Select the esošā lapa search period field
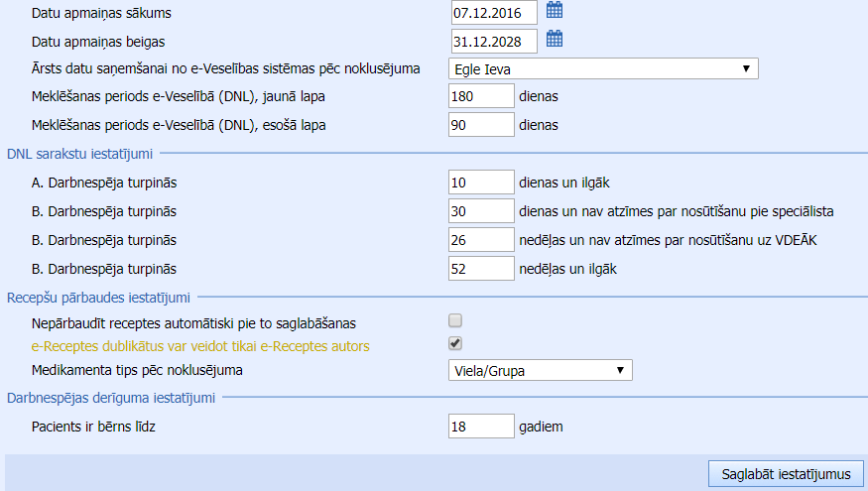This screenshot has height=491, width=868. pos(481,125)
